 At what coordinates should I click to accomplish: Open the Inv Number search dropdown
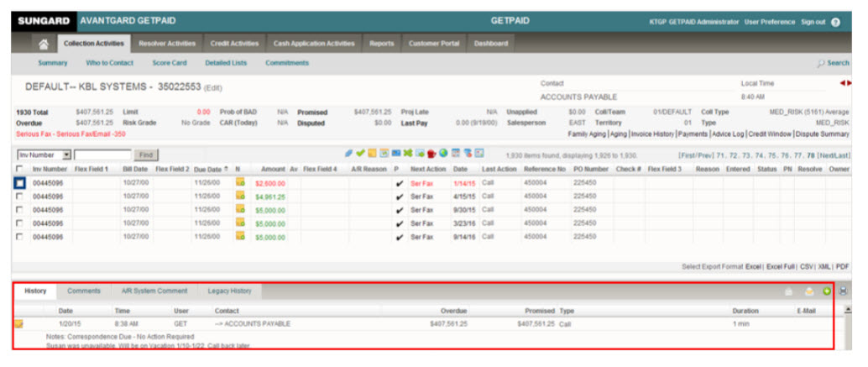click(x=66, y=155)
